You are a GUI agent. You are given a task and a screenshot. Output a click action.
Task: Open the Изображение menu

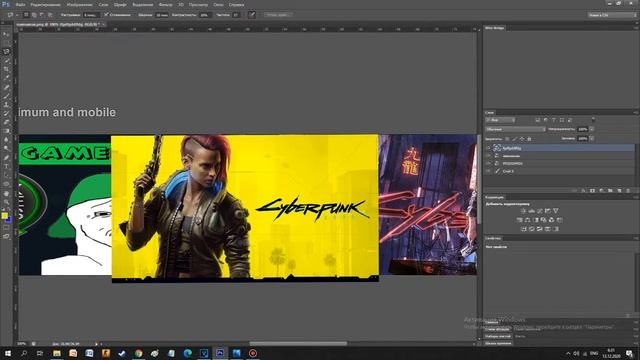79,4
